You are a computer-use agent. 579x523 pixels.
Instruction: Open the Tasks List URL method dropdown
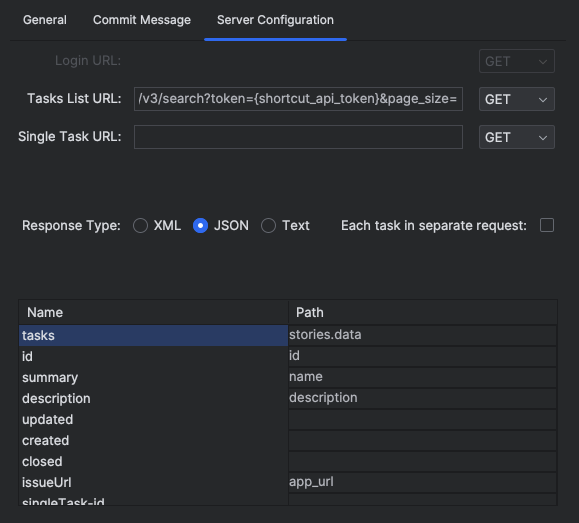[x=517, y=99]
